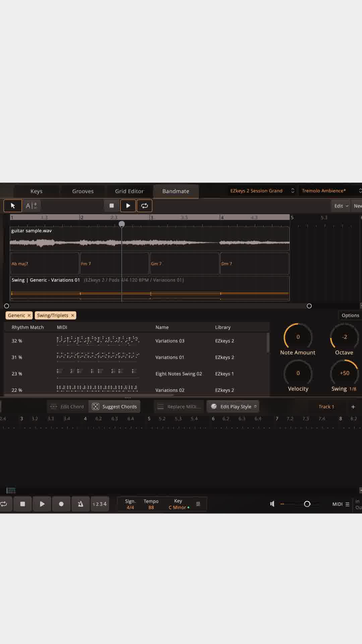Click the guitar sample.wav audio clip
The image size is (362, 644).
(149, 238)
